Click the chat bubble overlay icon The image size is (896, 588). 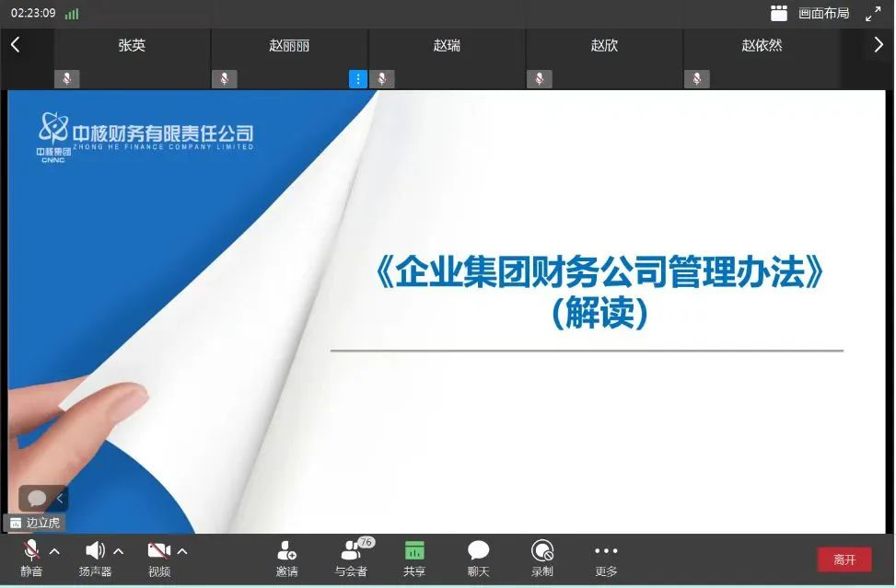pos(37,498)
